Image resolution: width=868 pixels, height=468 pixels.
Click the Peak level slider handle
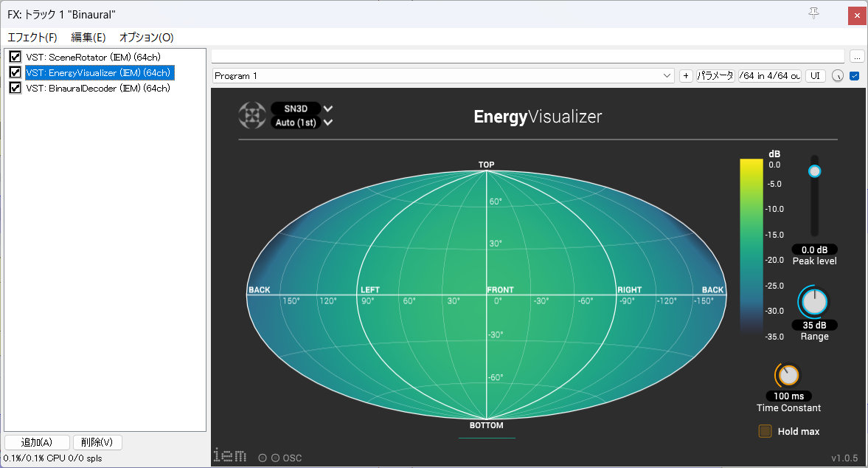[814, 171]
